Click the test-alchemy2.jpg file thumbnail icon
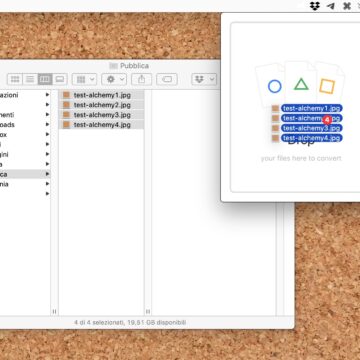The height and width of the screenshot is (360, 360). pos(66,105)
